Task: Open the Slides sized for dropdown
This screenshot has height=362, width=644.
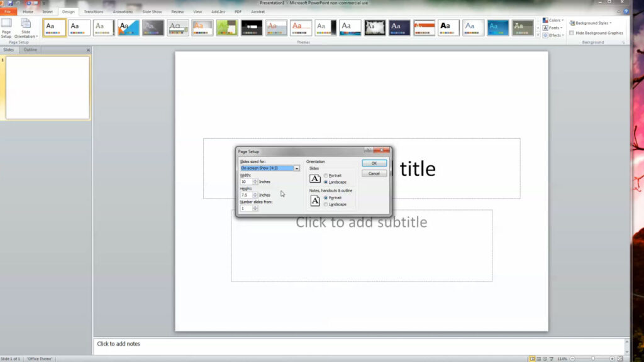Action: click(x=296, y=168)
